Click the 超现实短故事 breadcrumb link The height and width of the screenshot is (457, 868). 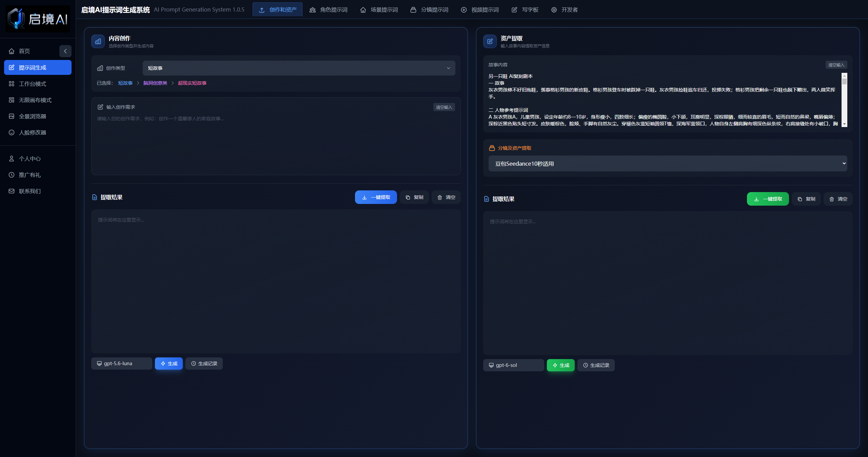[192, 83]
